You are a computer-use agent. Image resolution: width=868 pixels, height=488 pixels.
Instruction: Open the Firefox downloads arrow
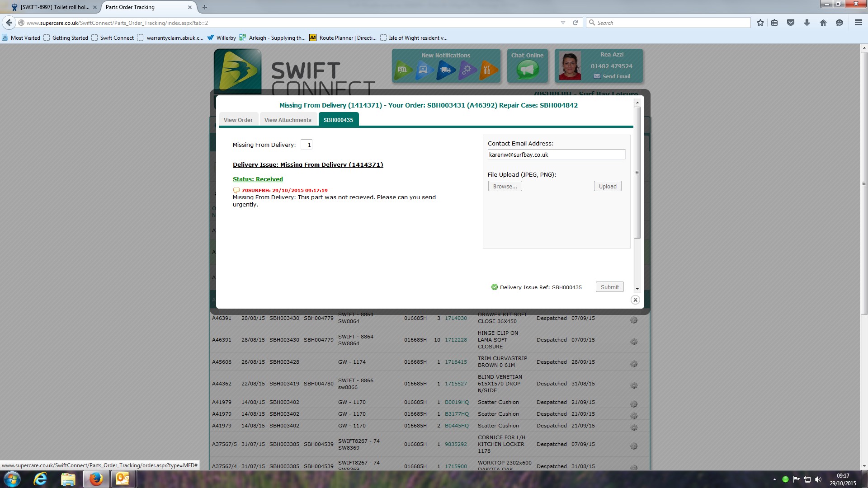[x=807, y=23]
